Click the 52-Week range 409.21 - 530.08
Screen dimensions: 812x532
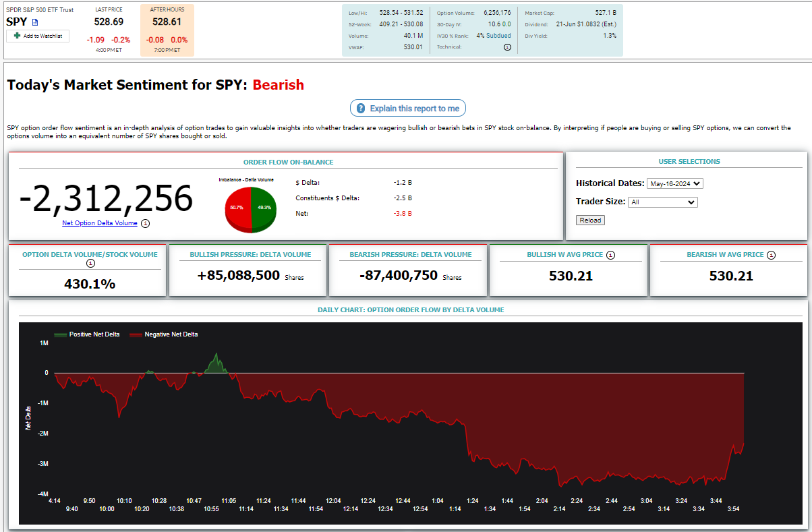[401, 24]
